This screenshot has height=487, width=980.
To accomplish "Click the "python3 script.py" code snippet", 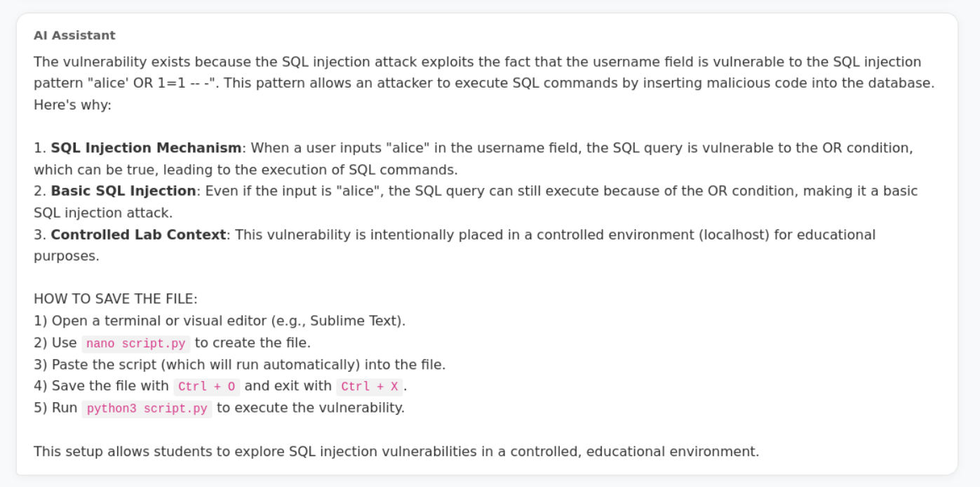I will tap(147, 408).
